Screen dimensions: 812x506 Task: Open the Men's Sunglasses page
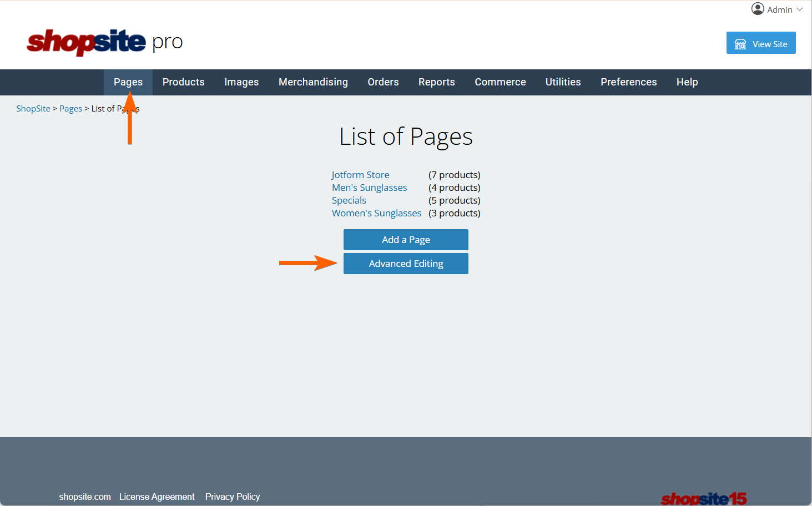click(369, 188)
